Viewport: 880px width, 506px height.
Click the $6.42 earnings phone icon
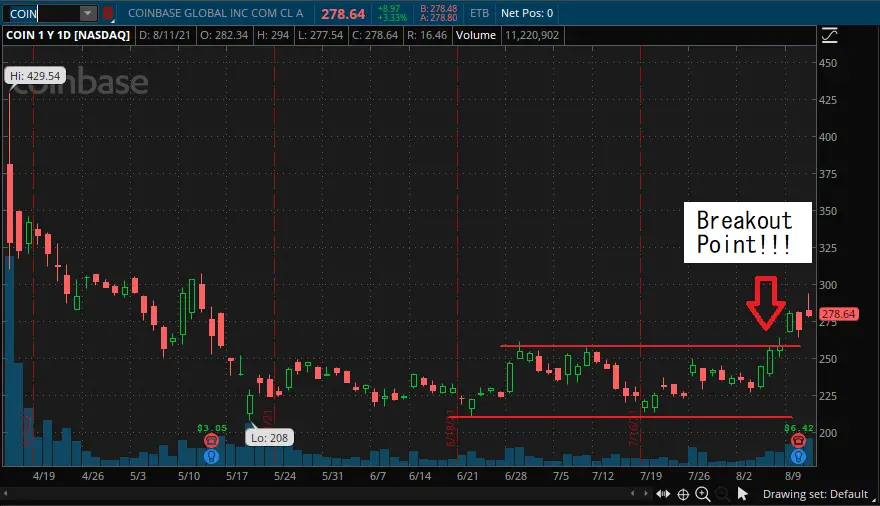point(798,440)
